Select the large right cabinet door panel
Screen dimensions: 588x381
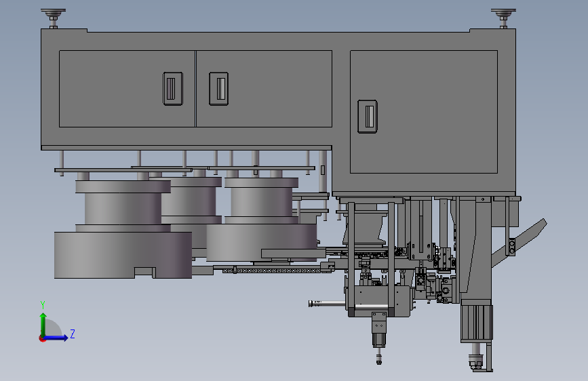[x=424, y=112]
